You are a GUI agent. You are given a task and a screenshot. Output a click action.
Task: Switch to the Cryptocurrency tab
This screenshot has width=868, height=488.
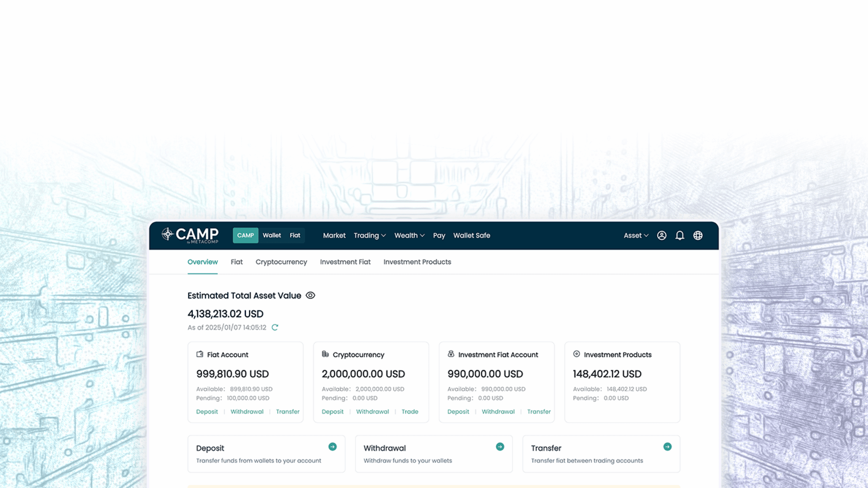point(281,262)
